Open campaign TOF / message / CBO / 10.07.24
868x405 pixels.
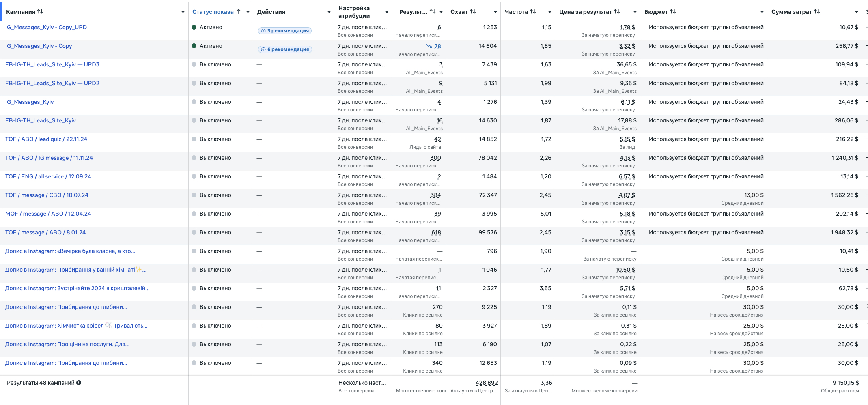pos(47,195)
